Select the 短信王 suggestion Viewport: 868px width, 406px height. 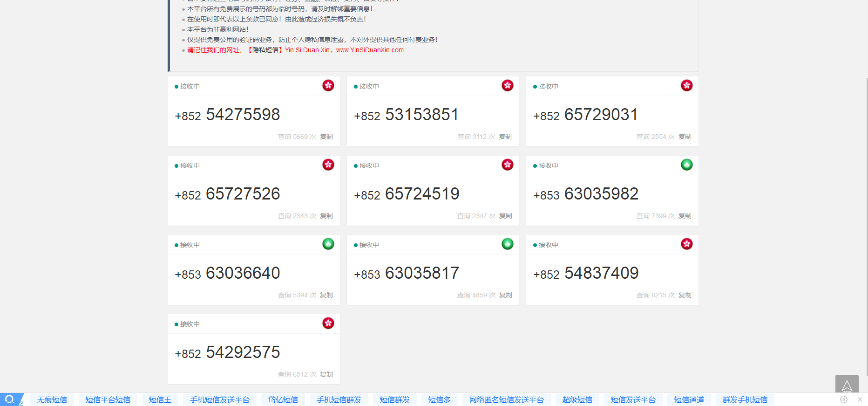pos(160,399)
